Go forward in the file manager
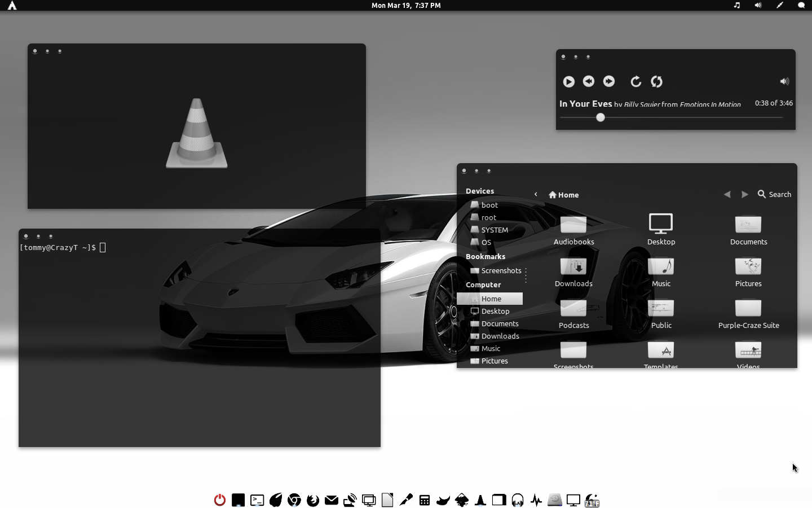The height and width of the screenshot is (508, 812). pos(745,194)
